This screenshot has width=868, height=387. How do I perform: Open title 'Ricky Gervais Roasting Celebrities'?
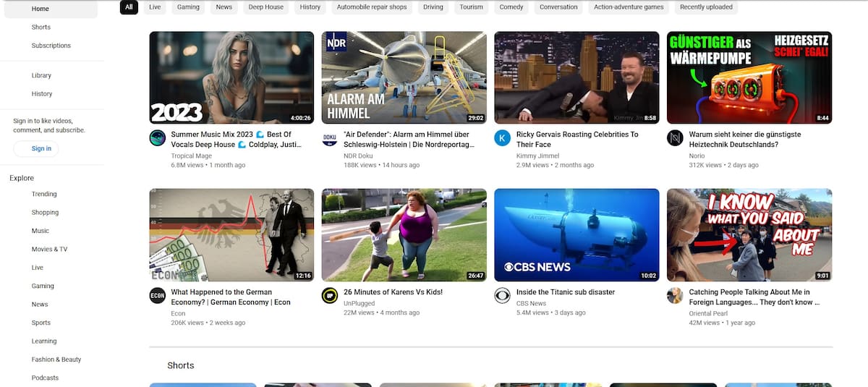point(577,140)
